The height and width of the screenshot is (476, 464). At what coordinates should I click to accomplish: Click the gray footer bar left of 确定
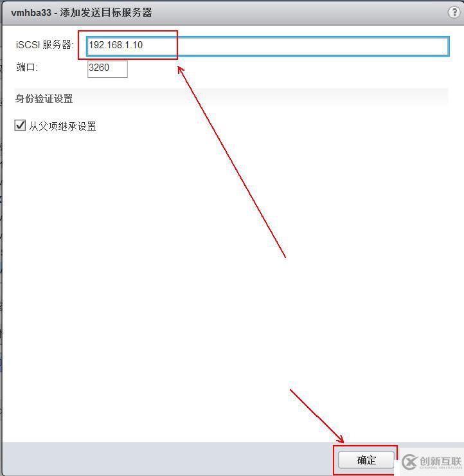168,459
